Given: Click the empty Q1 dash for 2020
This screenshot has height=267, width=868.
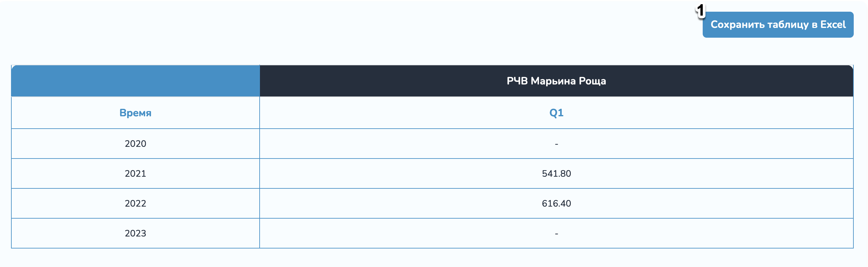Looking at the screenshot, I should [556, 144].
